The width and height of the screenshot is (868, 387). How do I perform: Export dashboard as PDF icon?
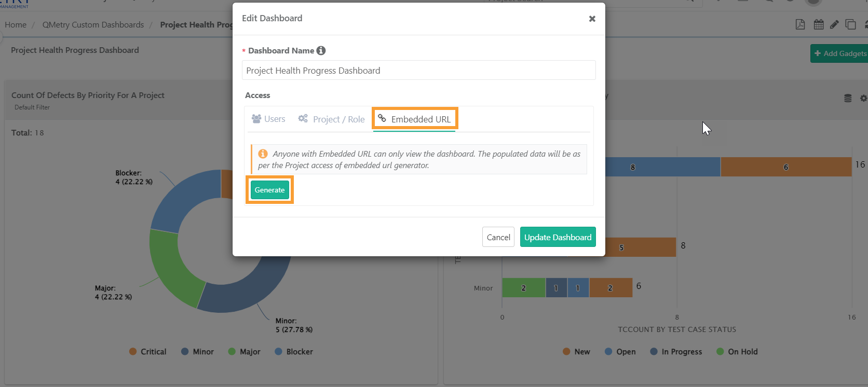coord(800,24)
